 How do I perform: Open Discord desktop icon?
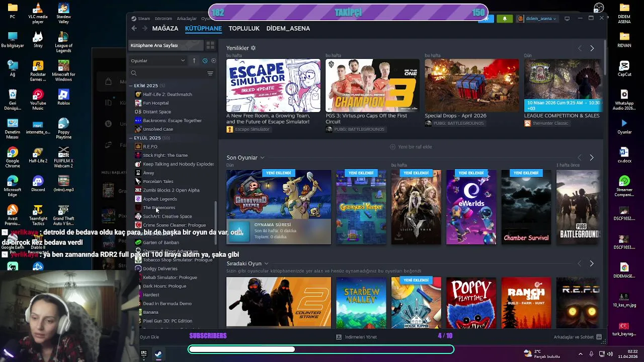tap(38, 184)
